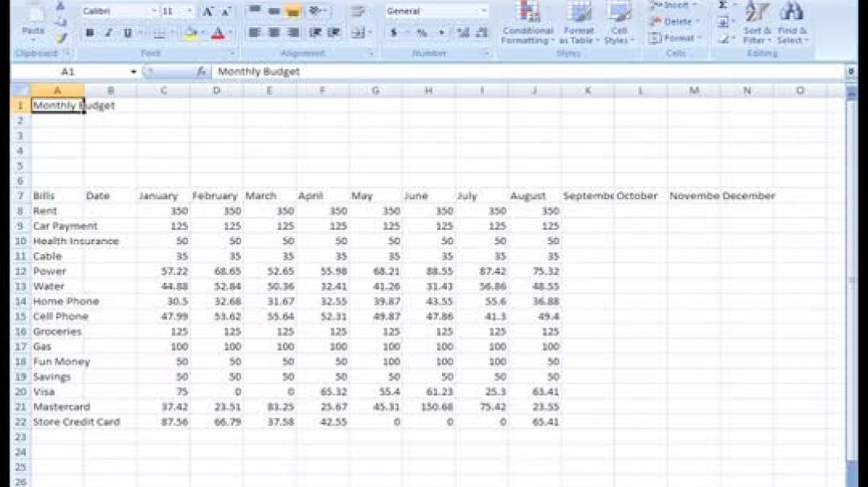Select Visa January value 75
The width and height of the screenshot is (868, 487).
pos(163,392)
